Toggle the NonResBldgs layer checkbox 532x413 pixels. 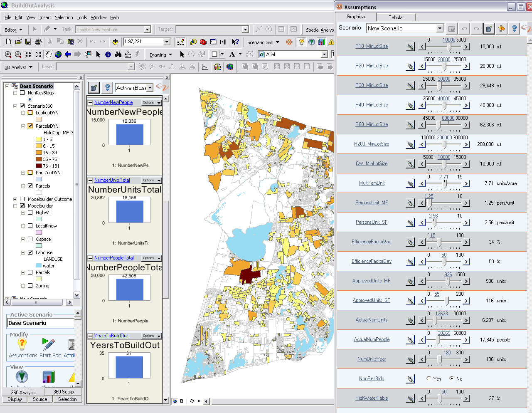[22, 93]
